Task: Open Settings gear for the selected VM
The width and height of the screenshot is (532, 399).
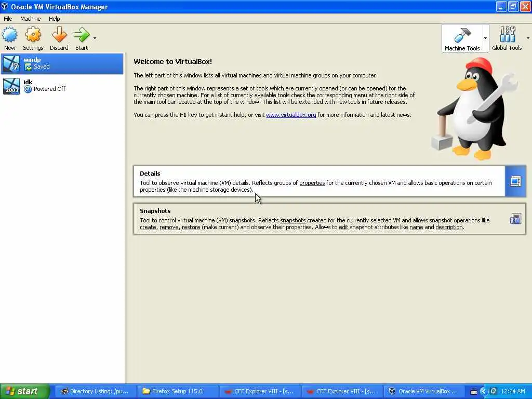Action: click(33, 35)
